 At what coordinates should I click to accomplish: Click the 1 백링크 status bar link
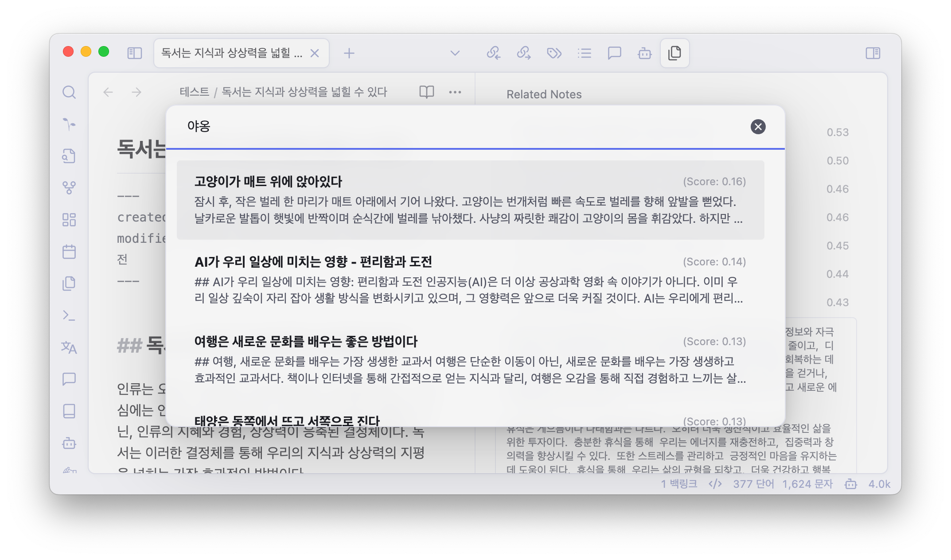pyautogui.click(x=679, y=484)
